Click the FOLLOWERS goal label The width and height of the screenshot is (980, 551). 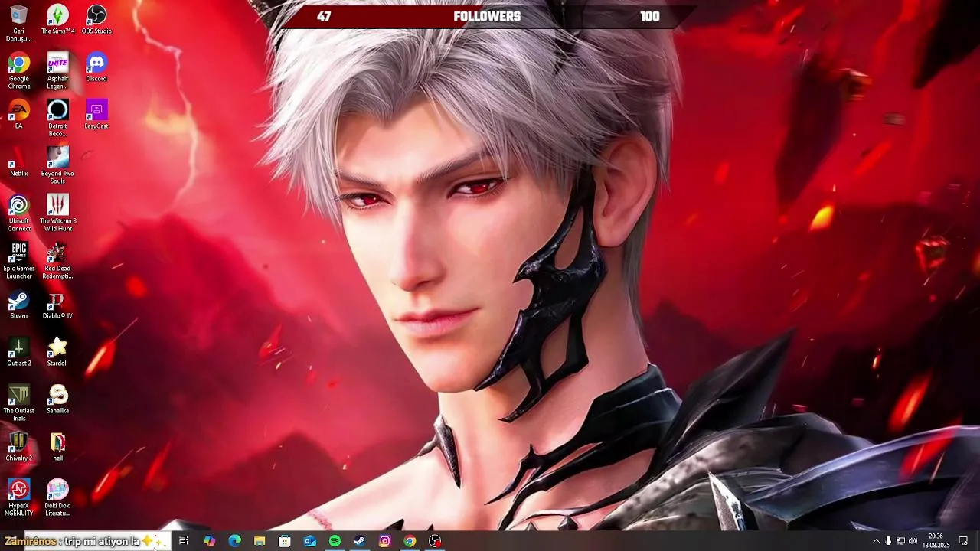click(x=487, y=16)
